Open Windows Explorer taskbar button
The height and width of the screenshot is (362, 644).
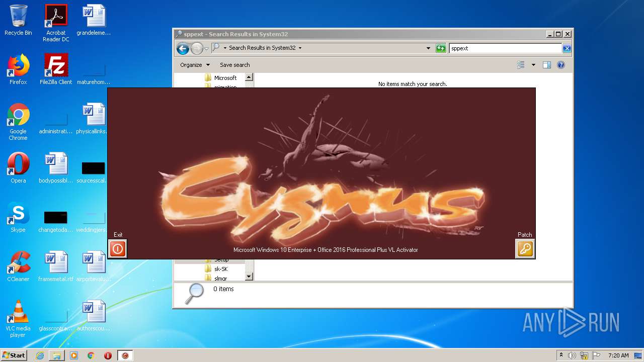pos(57,355)
